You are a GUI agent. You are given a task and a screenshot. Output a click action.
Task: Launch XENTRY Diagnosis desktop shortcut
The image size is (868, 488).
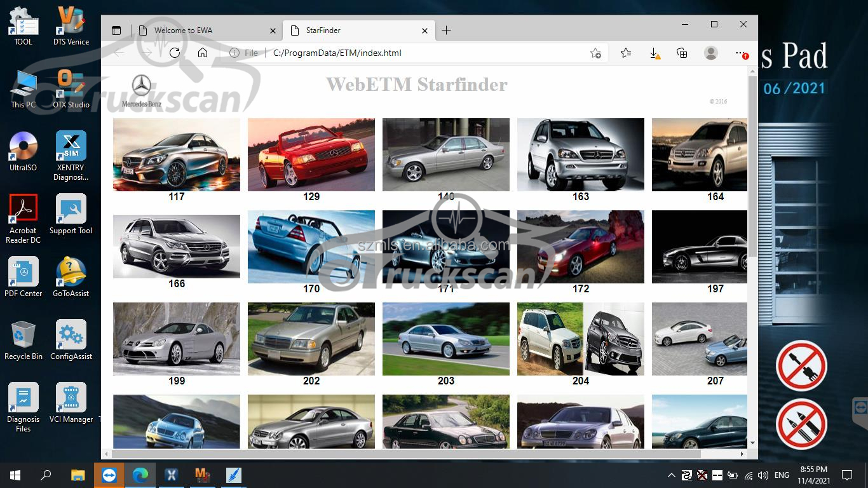(x=71, y=156)
